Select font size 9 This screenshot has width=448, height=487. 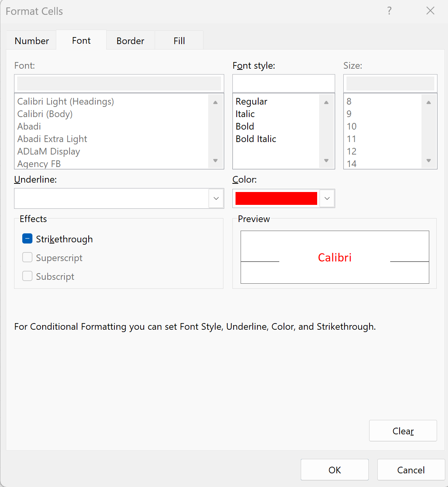pyautogui.click(x=349, y=114)
